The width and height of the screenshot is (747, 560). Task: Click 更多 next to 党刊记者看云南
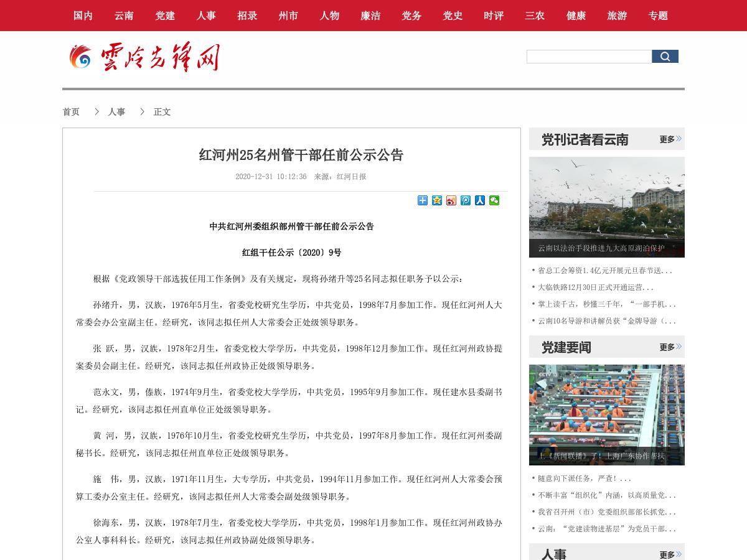click(670, 139)
